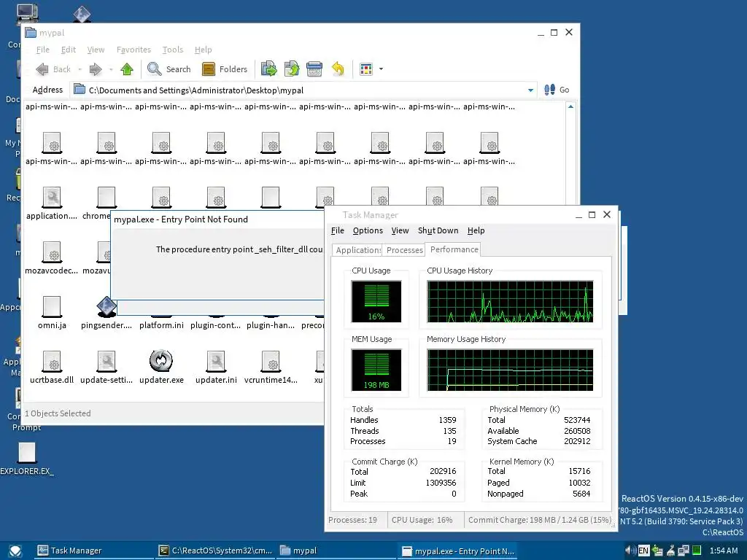Select the update-setti... file icon
Viewport: 747px width, 560px height.
click(x=107, y=361)
